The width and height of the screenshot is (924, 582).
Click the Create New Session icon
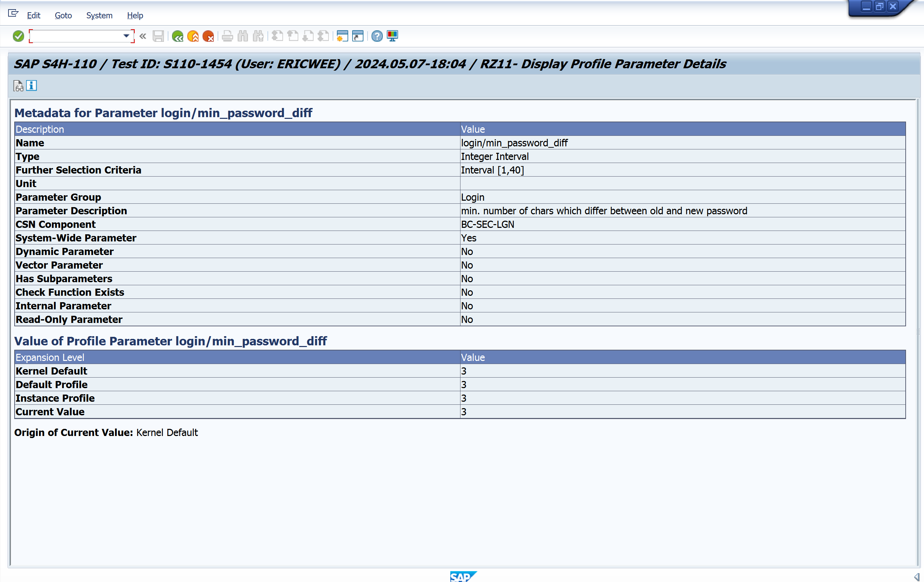coord(342,36)
